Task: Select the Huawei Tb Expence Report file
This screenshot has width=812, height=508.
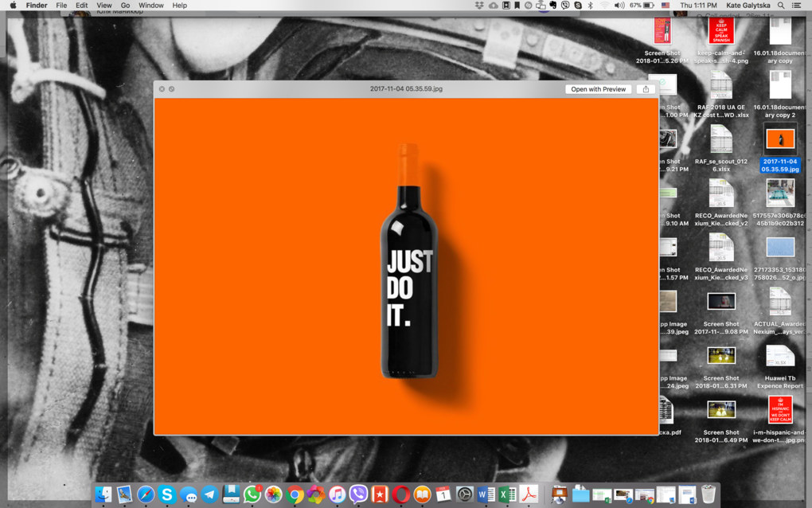Action: click(x=780, y=366)
